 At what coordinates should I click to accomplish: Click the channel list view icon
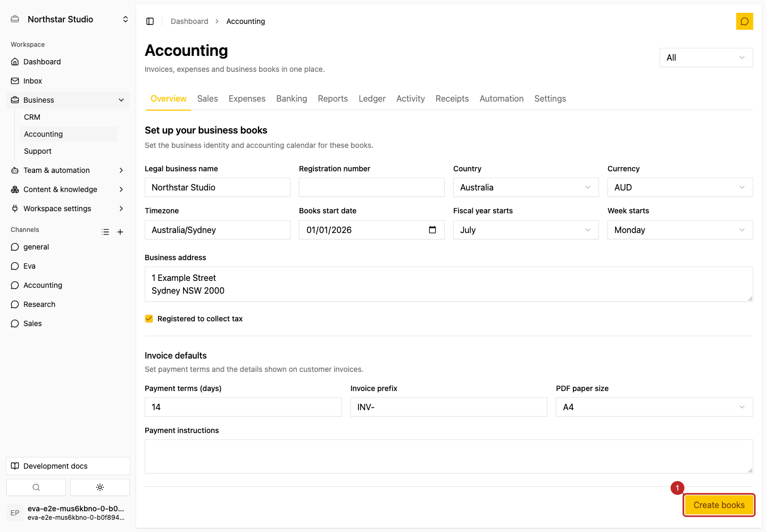105,232
